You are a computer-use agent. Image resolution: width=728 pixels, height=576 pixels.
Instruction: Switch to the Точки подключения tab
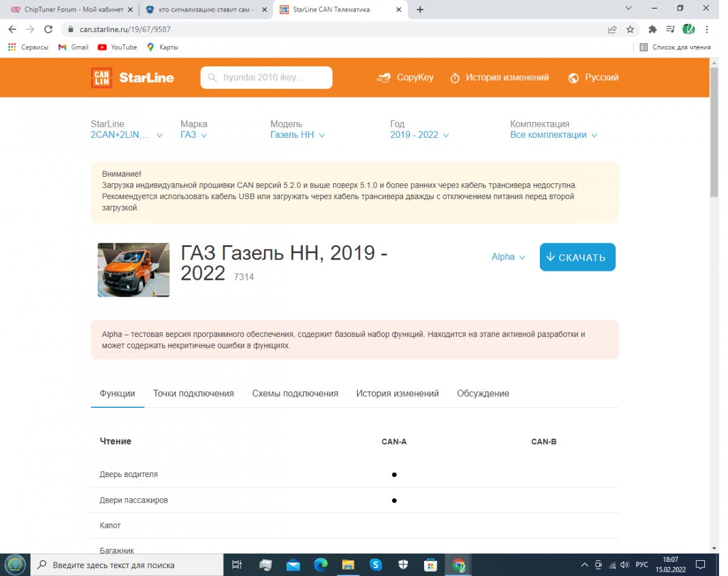click(x=193, y=393)
